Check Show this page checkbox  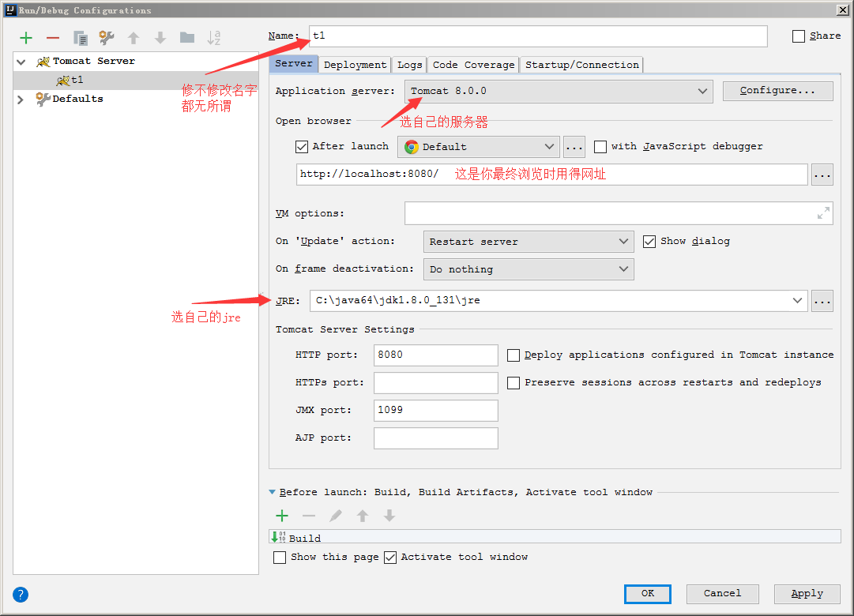[280, 558]
